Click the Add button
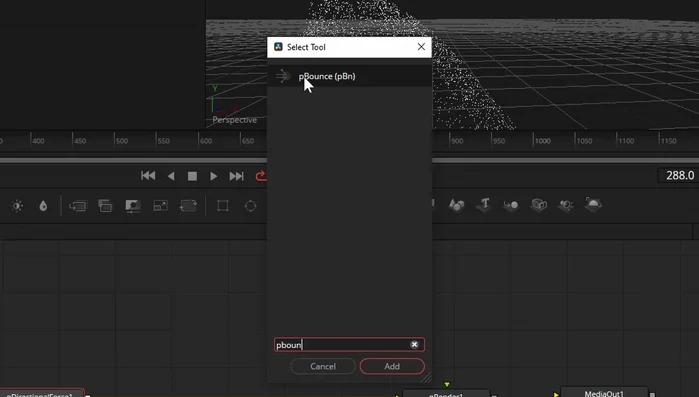The height and width of the screenshot is (397, 699). tap(392, 366)
